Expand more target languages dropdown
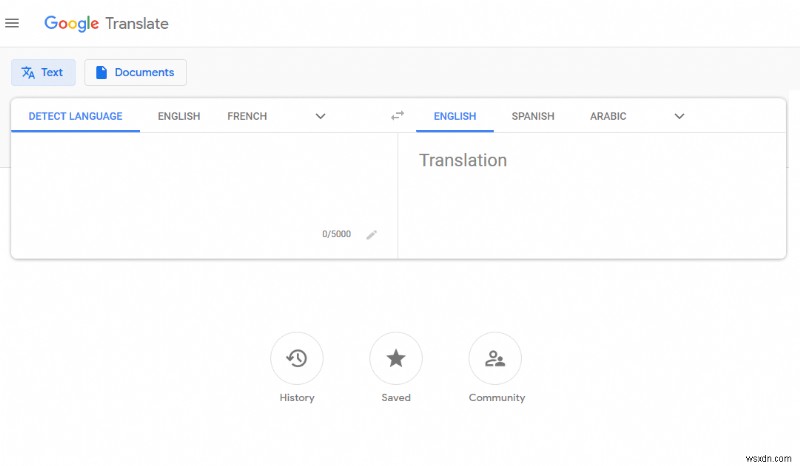The width and height of the screenshot is (800, 466). coord(679,116)
